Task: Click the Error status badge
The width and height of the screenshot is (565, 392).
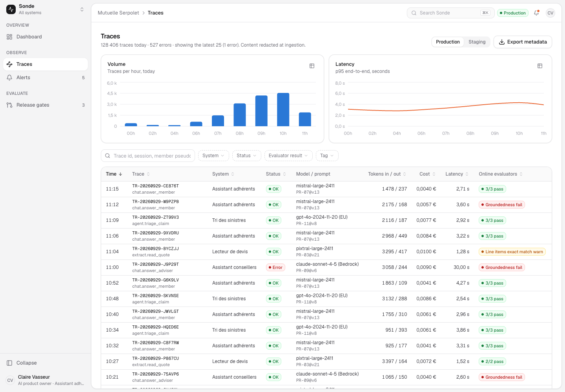Action: click(x=275, y=267)
